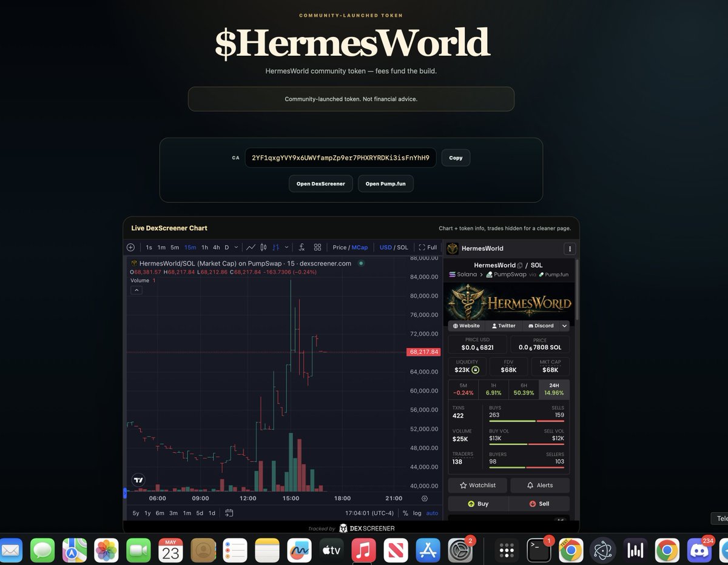The width and height of the screenshot is (728, 565).
Task: Collapse the Volume indicator legend
Action: (136, 290)
